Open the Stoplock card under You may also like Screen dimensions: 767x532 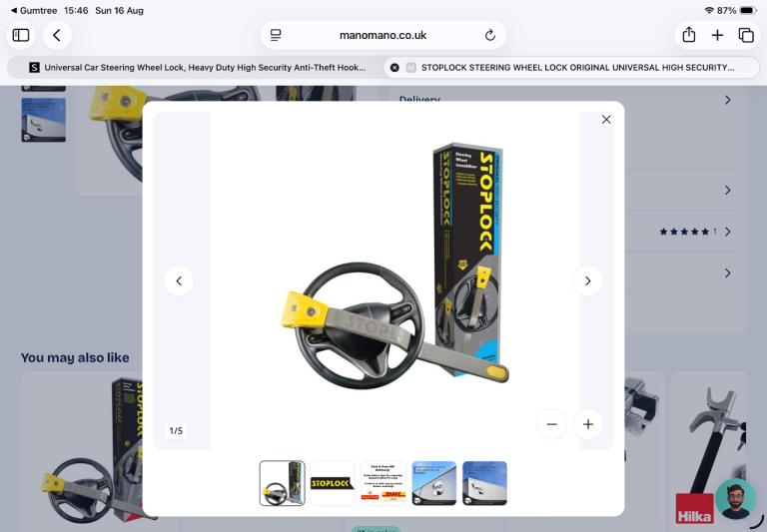[82, 450]
